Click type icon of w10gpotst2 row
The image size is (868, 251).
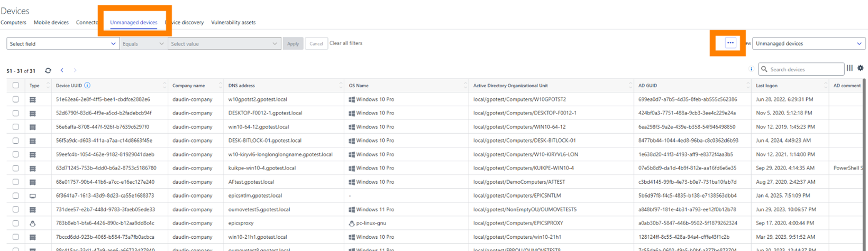point(33,99)
